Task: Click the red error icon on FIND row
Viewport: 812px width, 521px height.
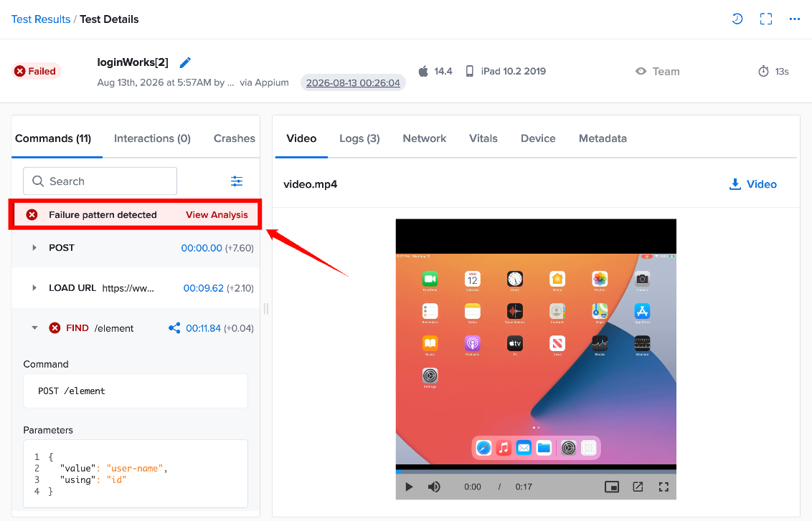Action: pyautogui.click(x=55, y=328)
